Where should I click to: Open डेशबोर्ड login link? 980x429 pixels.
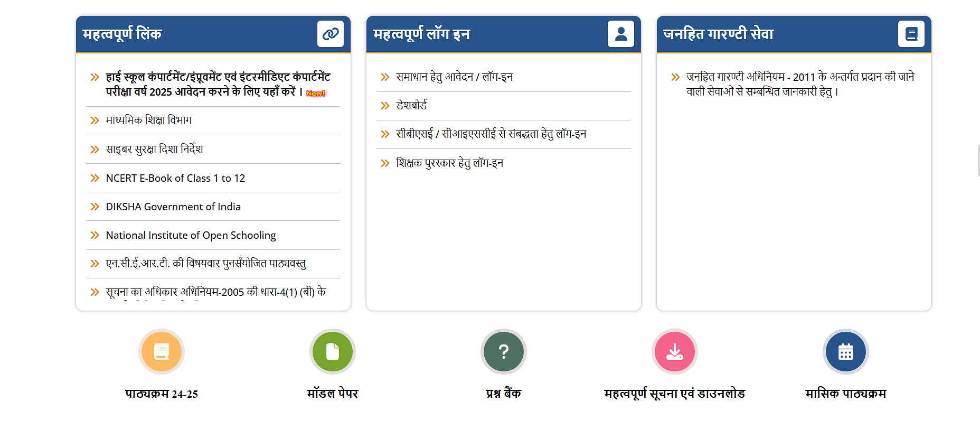tap(412, 106)
